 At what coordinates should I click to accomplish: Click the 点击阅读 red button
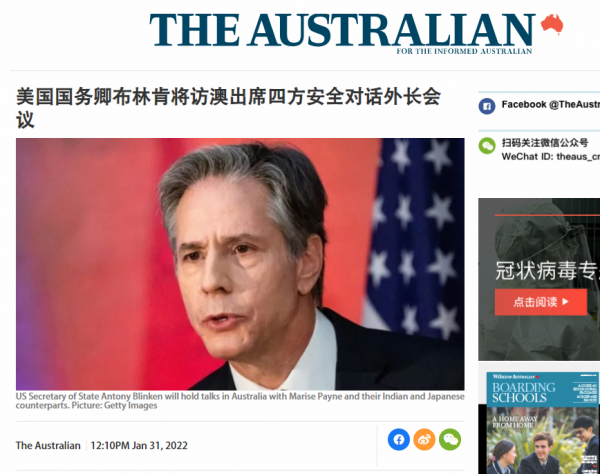click(x=541, y=302)
